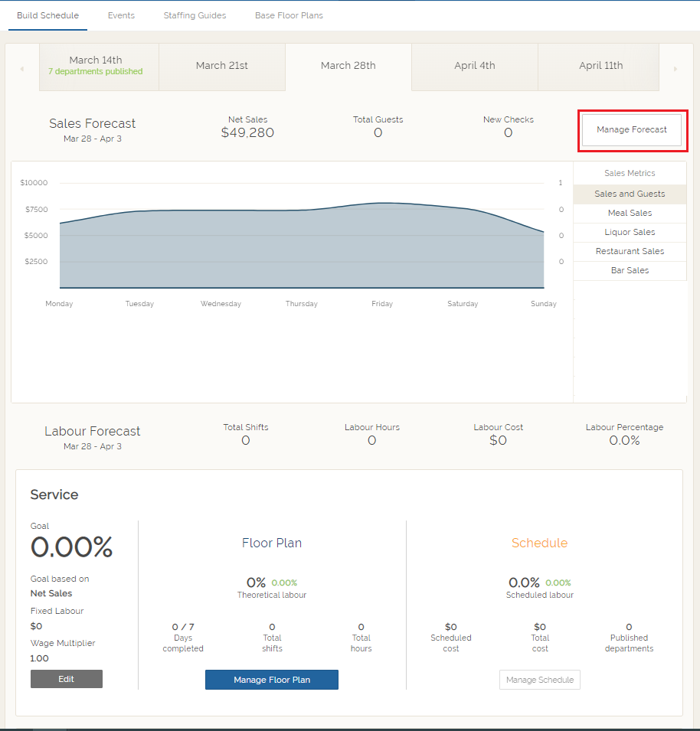
Task: Click Friday peak on sales chart
Action: (x=382, y=204)
